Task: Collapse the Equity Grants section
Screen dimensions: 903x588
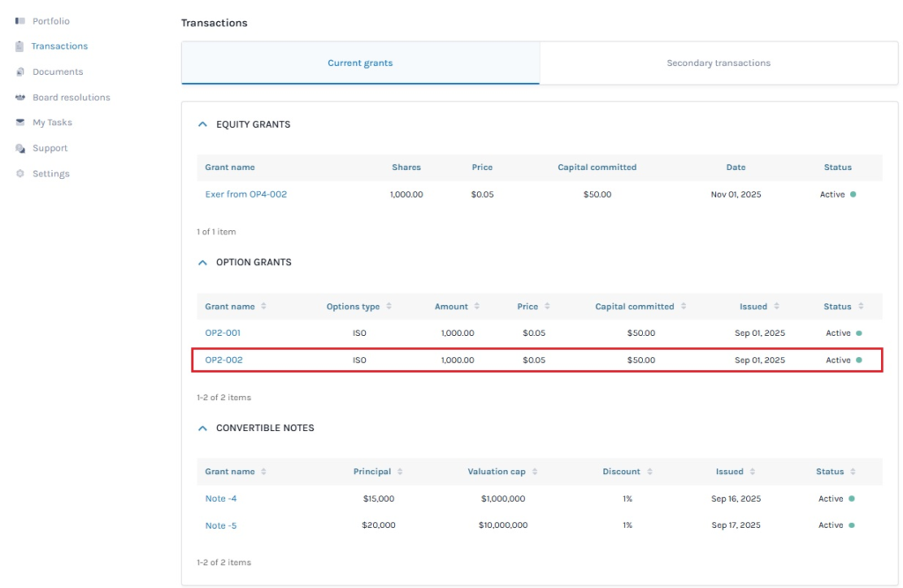Action: 202,125
